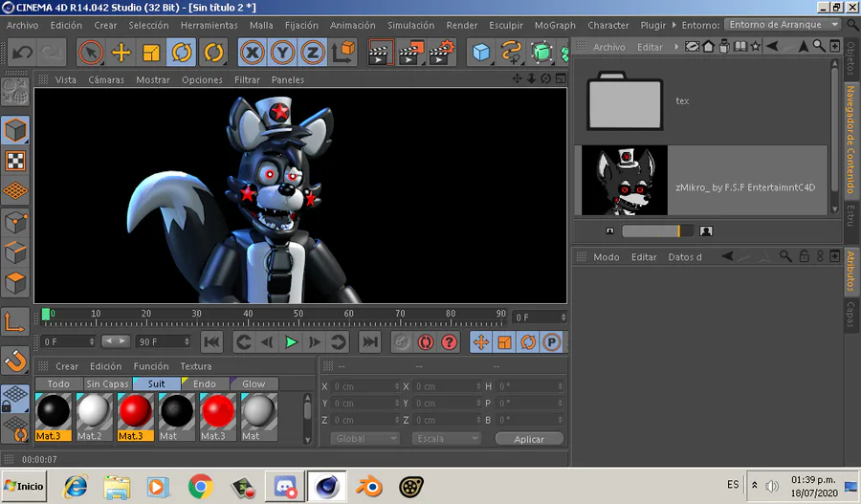Go to end of animation
Viewport: 861px width, 504px height.
(370, 342)
